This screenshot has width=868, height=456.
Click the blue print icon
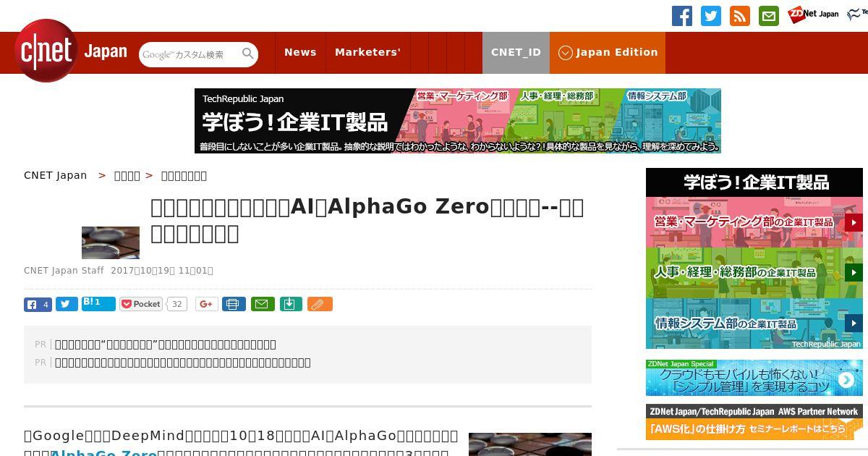234,305
